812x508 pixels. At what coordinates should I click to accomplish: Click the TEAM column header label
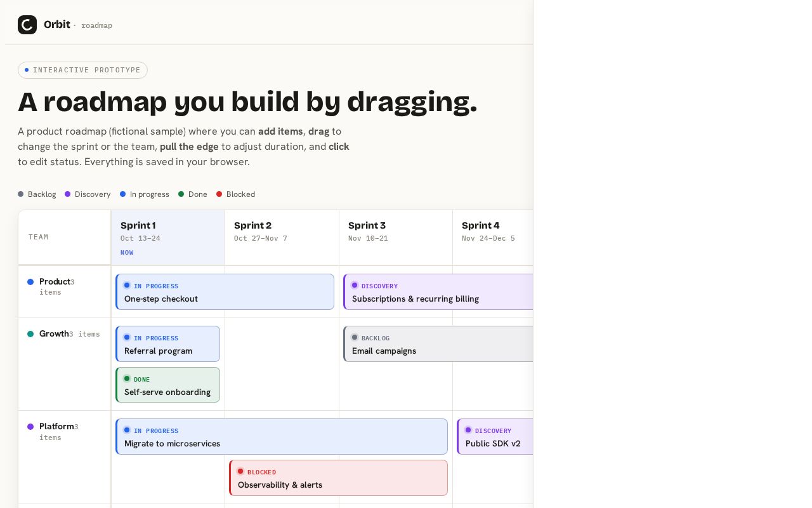pos(39,237)
